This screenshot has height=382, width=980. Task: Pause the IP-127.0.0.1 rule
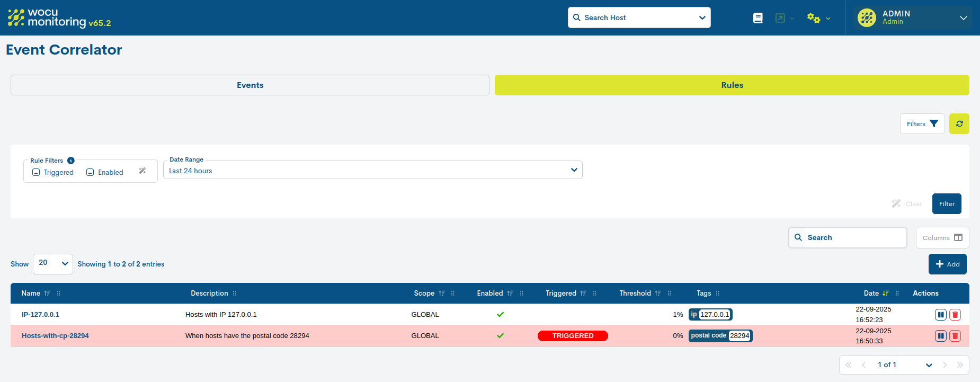pyautogui.click(x=940, y=315)
